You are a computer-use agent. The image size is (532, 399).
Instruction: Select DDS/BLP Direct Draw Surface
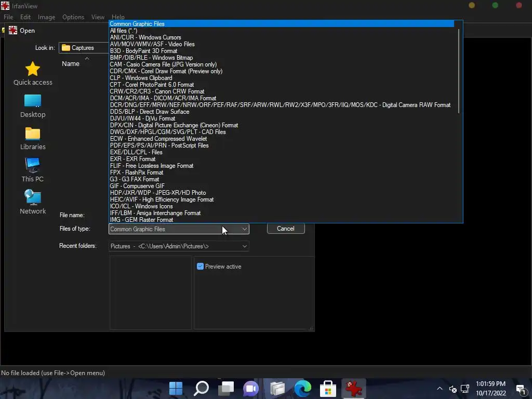[x=281, y=112]
